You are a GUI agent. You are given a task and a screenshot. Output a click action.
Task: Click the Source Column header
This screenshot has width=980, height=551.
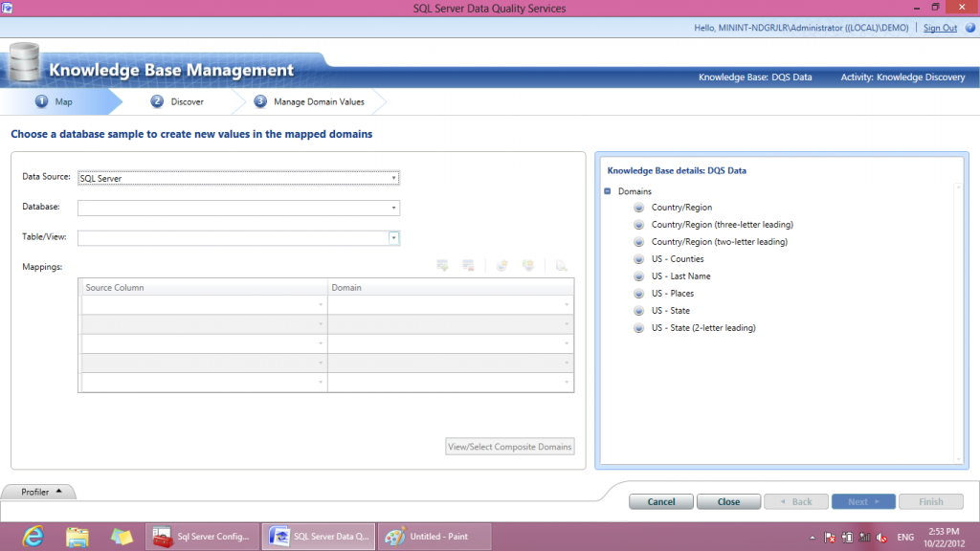pyautogui.click(x=205, y=287)
